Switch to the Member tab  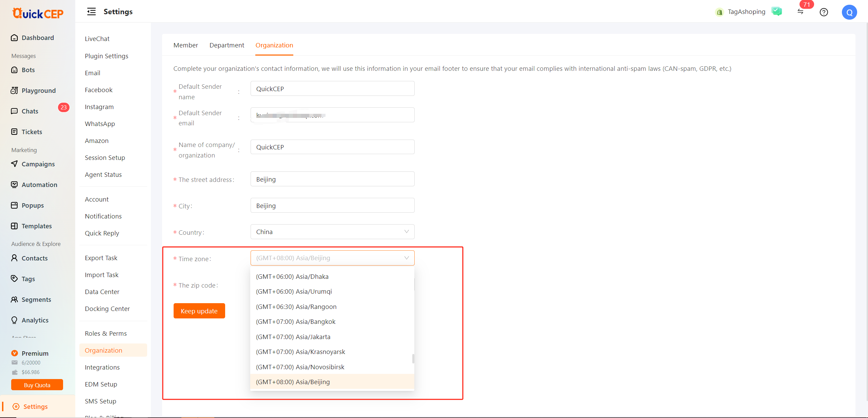(x=185, y=45)
